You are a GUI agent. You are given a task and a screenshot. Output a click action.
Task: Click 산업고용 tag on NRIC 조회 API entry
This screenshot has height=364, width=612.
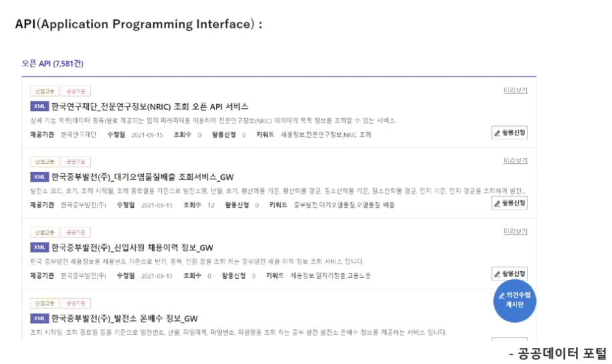coord(45,91)
